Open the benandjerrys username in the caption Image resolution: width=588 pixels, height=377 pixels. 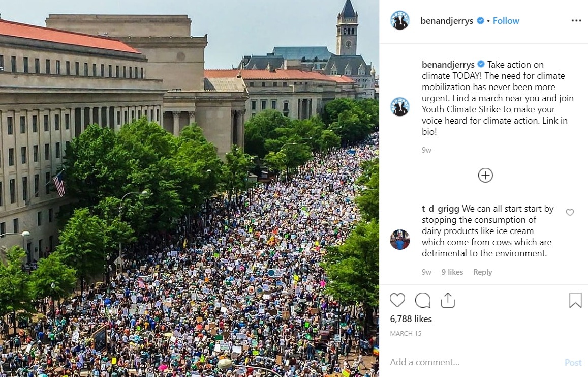coord(448,64)
